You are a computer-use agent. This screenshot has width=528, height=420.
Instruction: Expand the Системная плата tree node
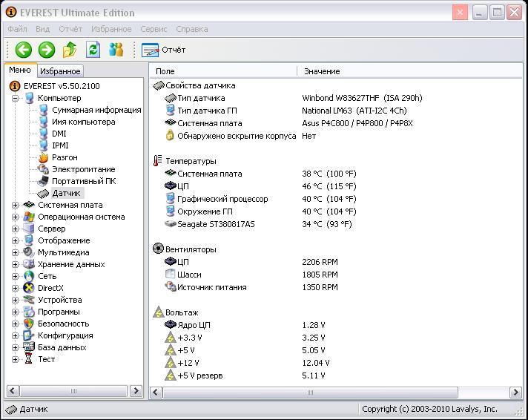click(x=15, y=205)
